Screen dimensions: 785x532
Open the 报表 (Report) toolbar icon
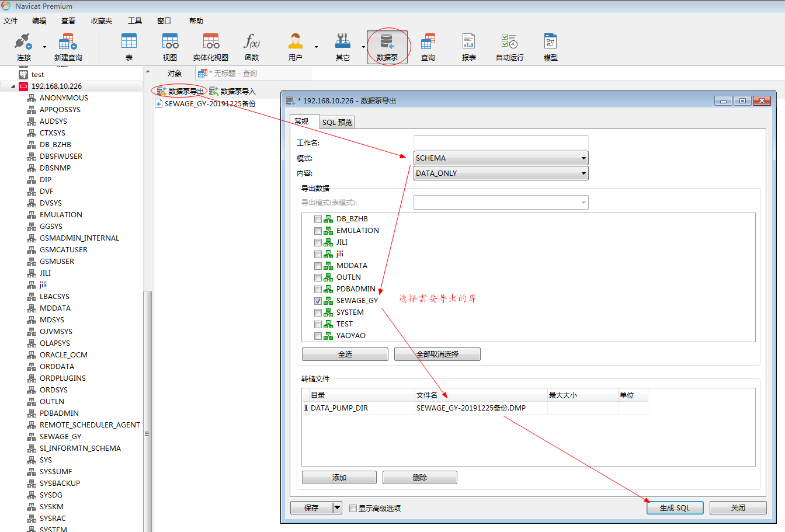click(x=469, y=42)
